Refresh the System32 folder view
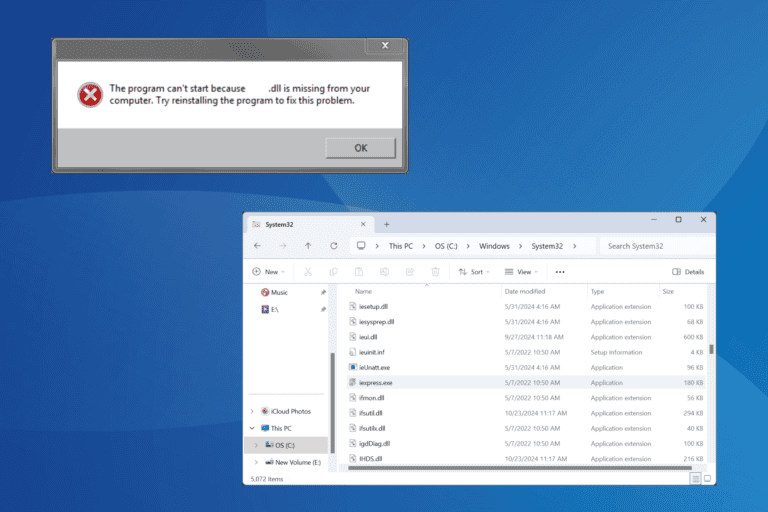Viewport: 768px width, 512px height. pyautogui.click(x=334, y=246)
